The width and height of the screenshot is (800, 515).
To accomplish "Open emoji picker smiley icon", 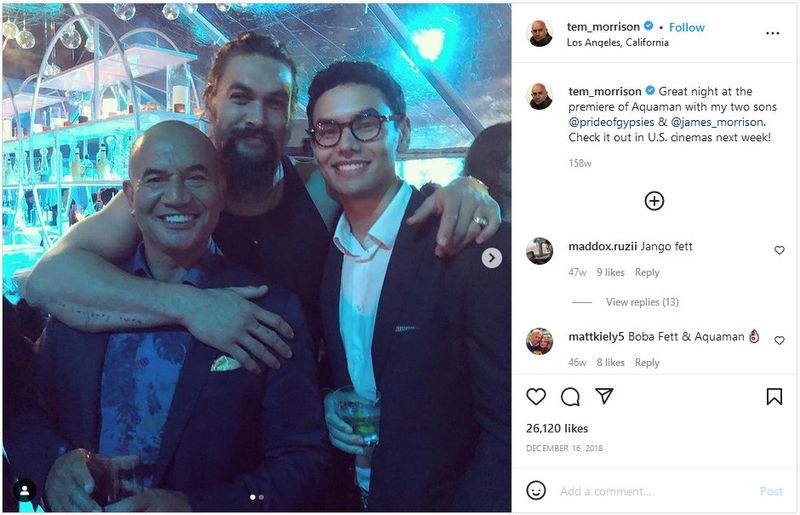I will (536, 491).
